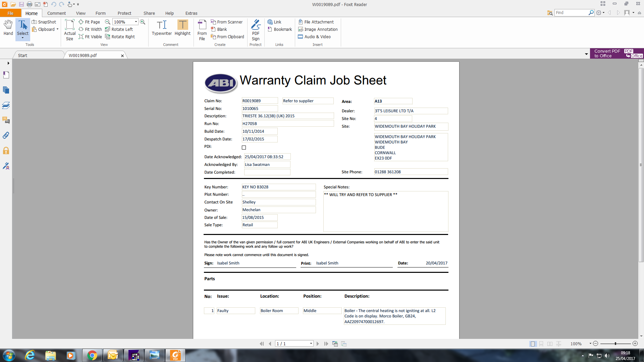Switch to facing pages view
644x362 pixels.
(550, 344)
